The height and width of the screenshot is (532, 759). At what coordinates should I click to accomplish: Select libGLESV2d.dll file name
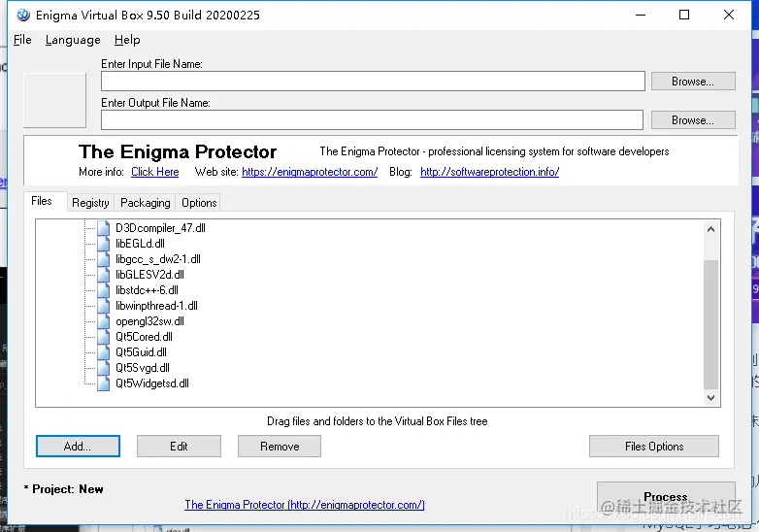tap(149, 275)
